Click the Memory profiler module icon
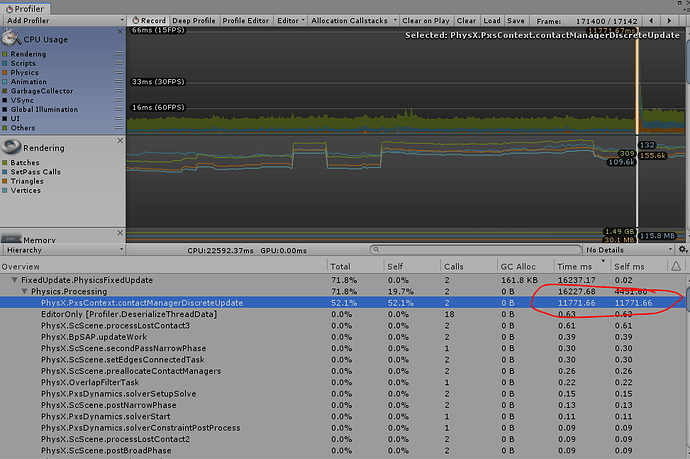Screen dimensions: 690x459 coord(11,238)
